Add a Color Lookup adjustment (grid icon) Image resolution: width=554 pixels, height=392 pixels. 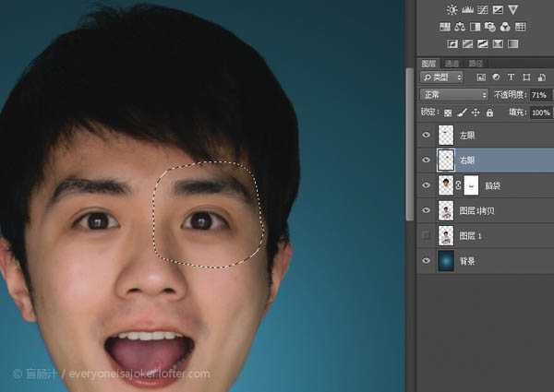(x=521, y=27)
